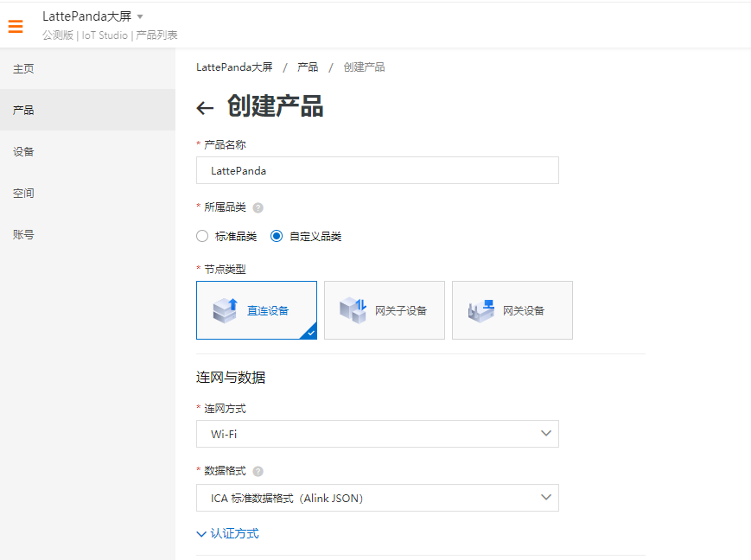Choose the 网关子设备 node type card
751x560 pixels.
click(385, 310)
